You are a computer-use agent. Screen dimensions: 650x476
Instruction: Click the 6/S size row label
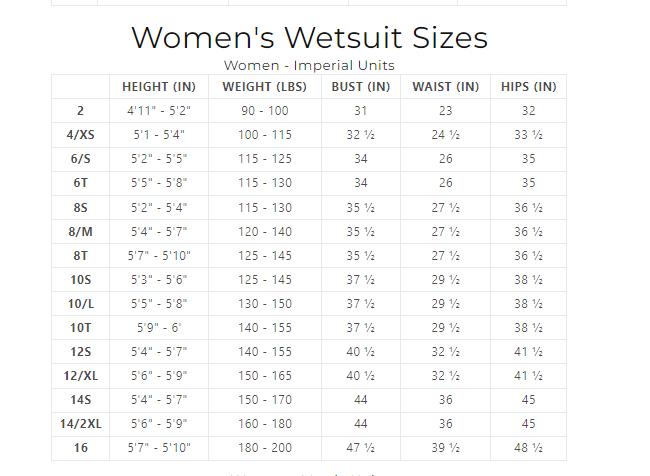click(x=80, y=159)
